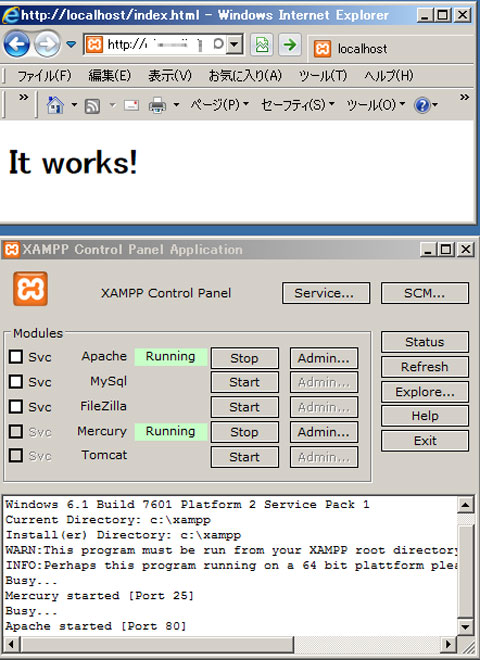Click the Status button
Viewport: 480px width, 660px height.
(425, 342)
